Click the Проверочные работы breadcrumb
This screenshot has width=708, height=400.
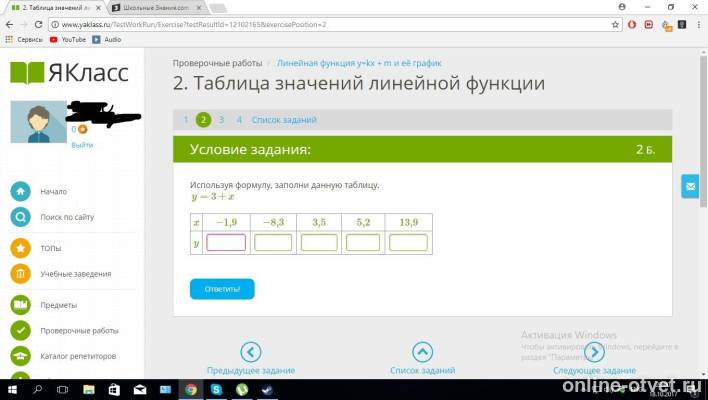(x=217, y=63)
